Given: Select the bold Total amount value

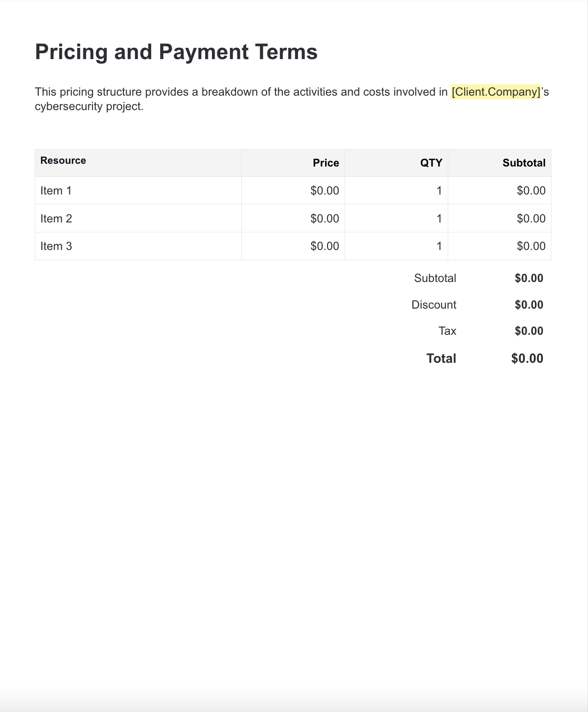Looking at the screenshot, I should pyautogui.click(x=527, y=358).
